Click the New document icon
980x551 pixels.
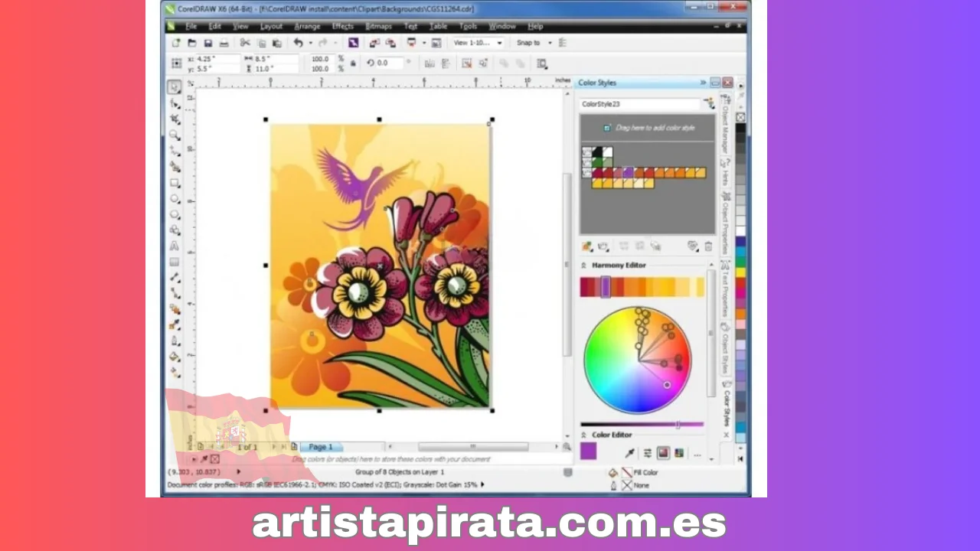[x=176, y=43]
